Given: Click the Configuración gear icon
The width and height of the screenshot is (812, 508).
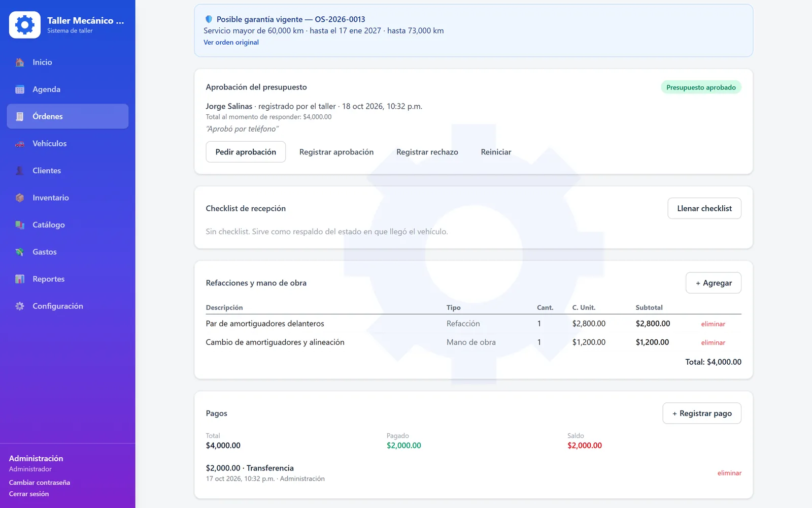Looking at the screenshot, I should click(x=20, y=306).
